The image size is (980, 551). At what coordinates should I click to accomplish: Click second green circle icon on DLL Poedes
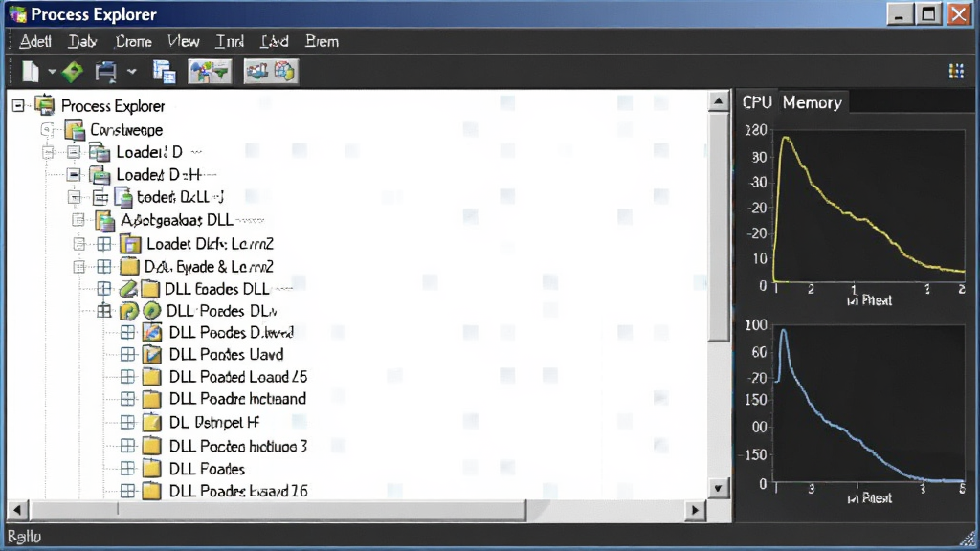(x=151, y=311)
